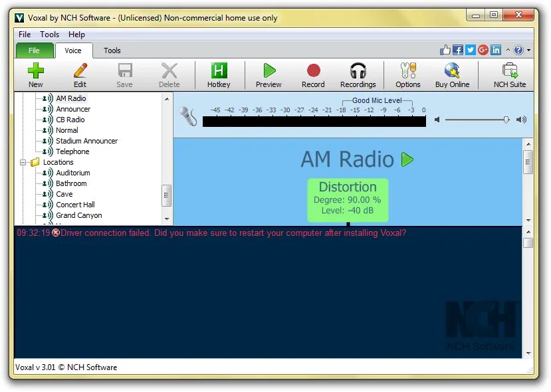Click the thumbs up like icon
This screenshot has height=392, width=551.
click(x=445, y=50)
